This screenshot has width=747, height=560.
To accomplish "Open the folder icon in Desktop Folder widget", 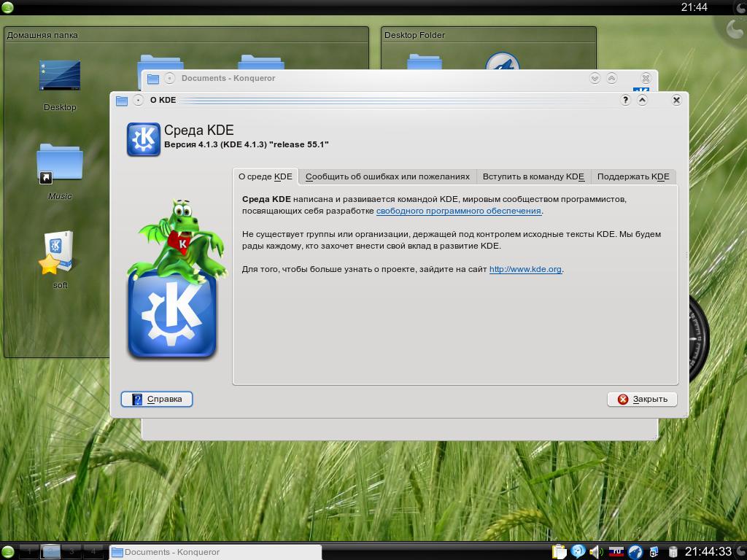I will pyautogui.click(x=425, y=61).
